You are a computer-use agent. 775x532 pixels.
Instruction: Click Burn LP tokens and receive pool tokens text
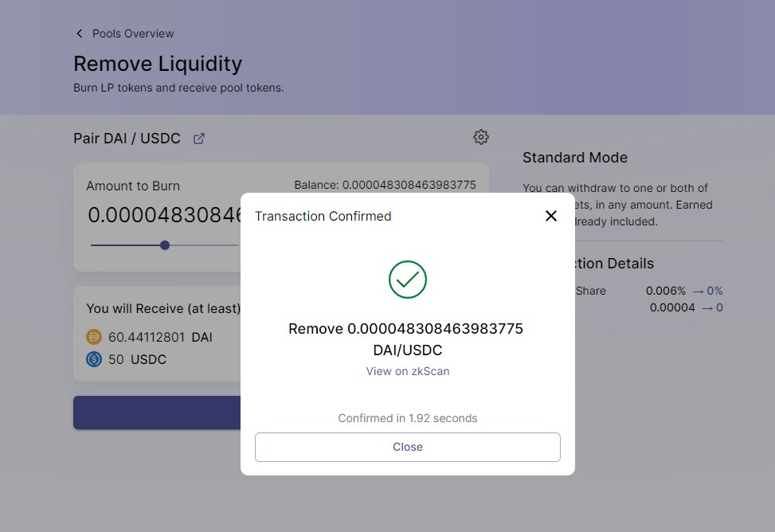[x=178, y=88]
